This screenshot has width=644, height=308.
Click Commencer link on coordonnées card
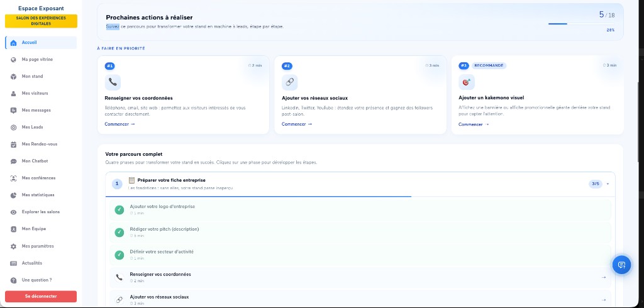[119, 124]
